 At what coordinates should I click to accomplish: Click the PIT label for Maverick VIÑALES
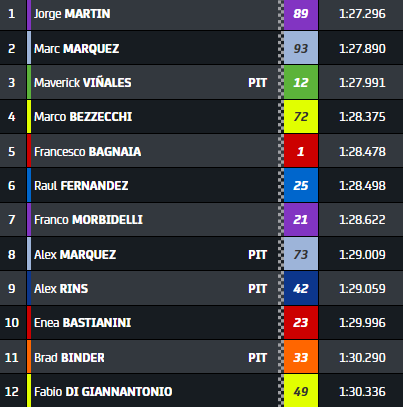[257, 83]
